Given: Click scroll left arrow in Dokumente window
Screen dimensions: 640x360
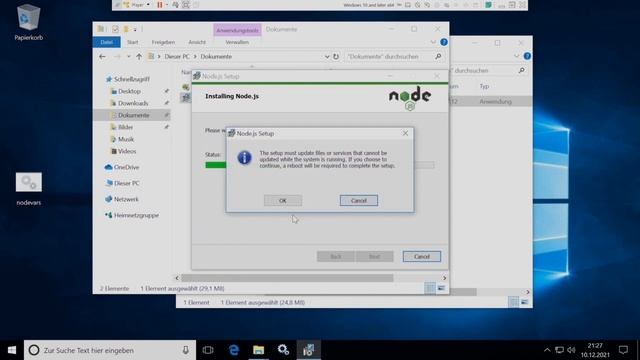Looking at the screenshot, I should (177, 278).
